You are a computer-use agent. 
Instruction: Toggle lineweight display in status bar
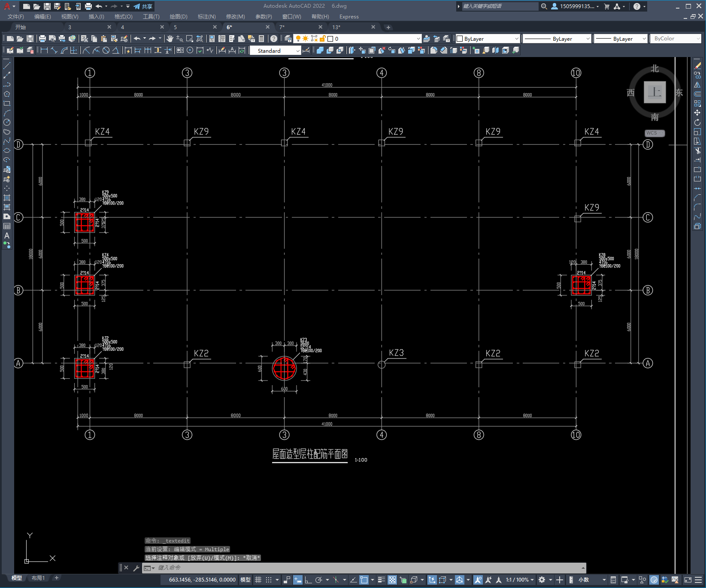coord(382,580)
